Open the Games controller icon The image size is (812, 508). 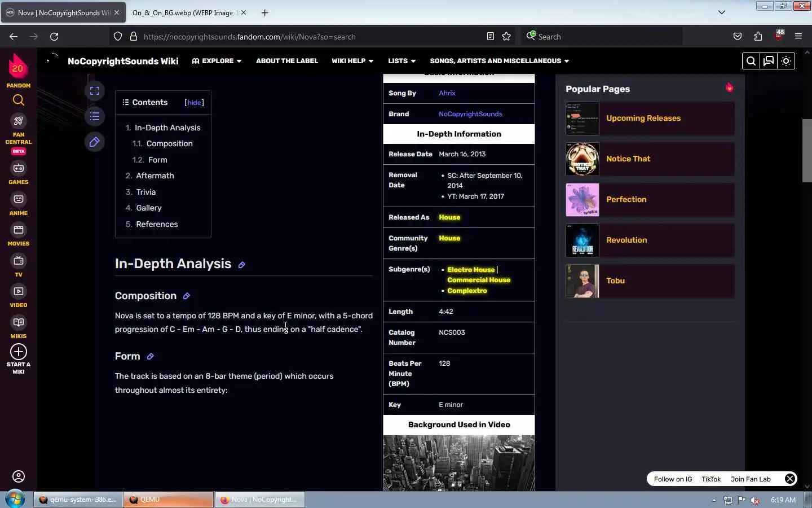[19, 168]
